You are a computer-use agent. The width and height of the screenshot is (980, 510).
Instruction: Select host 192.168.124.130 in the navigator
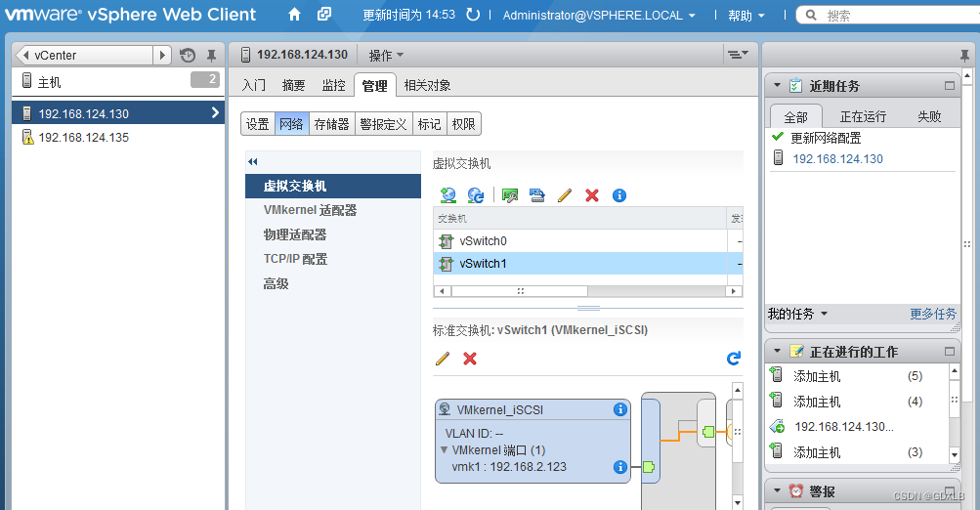pyautogui.click(x=118, y=113)
